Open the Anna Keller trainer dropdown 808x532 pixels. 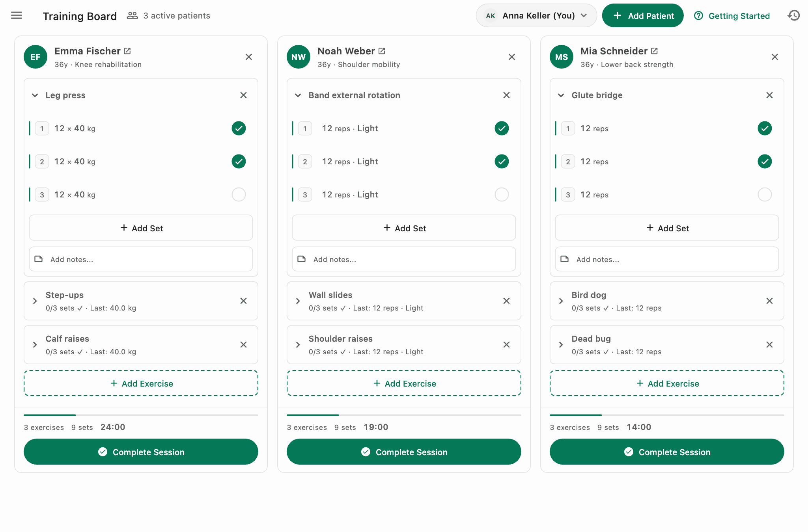pyautogui.click(x=536, y=15)
